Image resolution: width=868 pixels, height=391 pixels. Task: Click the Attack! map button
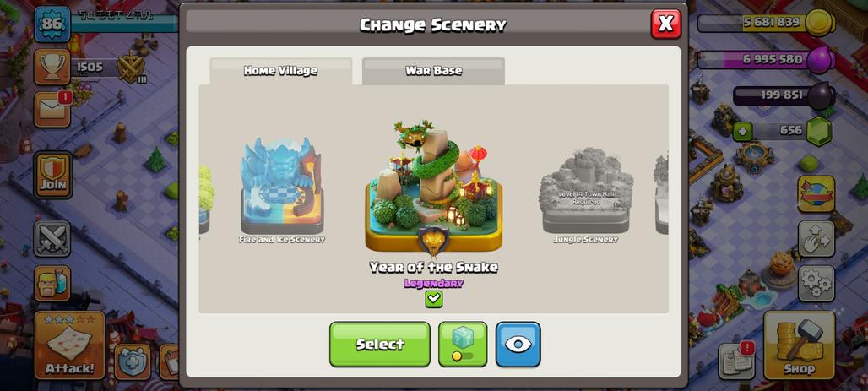click(x=70, y=345)
